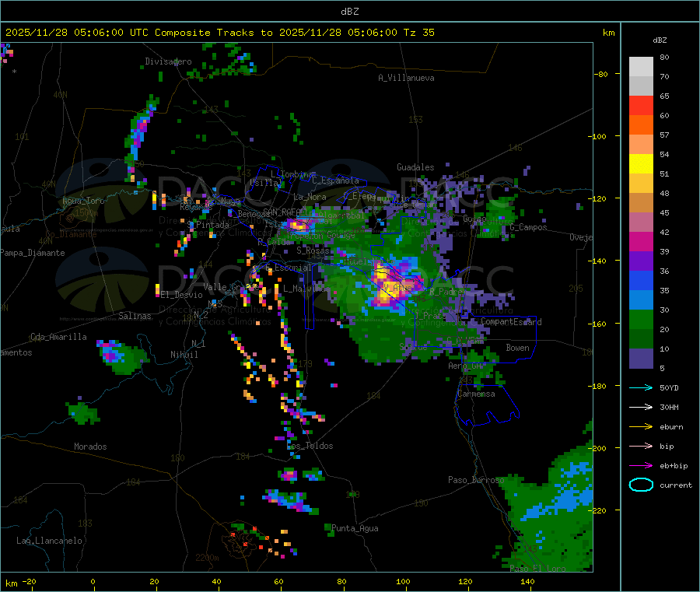
Task: Click the Guadales place label
Action: (x=415, y=167)
